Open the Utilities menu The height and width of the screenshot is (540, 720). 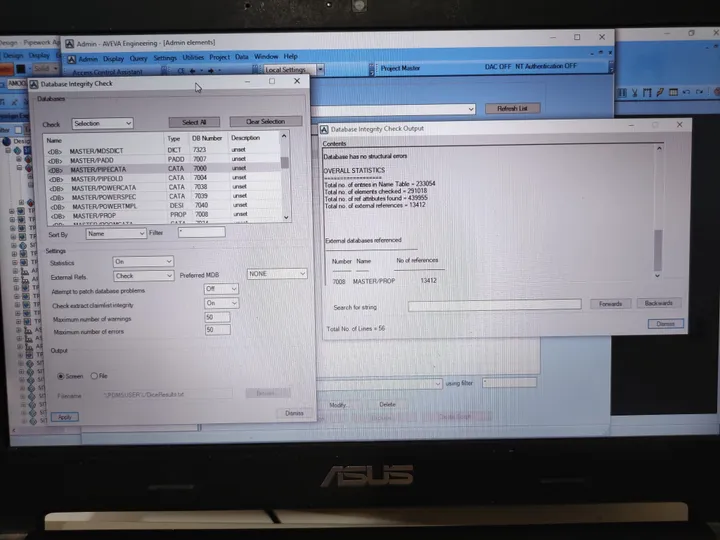pyautogui.click(x=193, y=57)
